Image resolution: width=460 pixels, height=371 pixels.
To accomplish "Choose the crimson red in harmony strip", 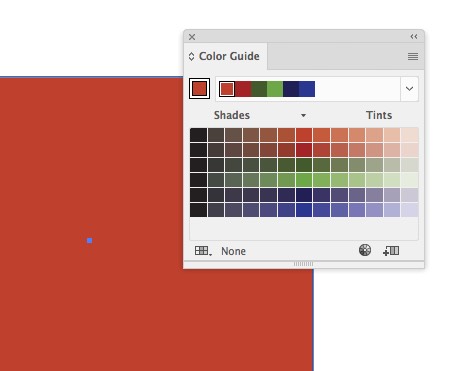I will 243,89.
